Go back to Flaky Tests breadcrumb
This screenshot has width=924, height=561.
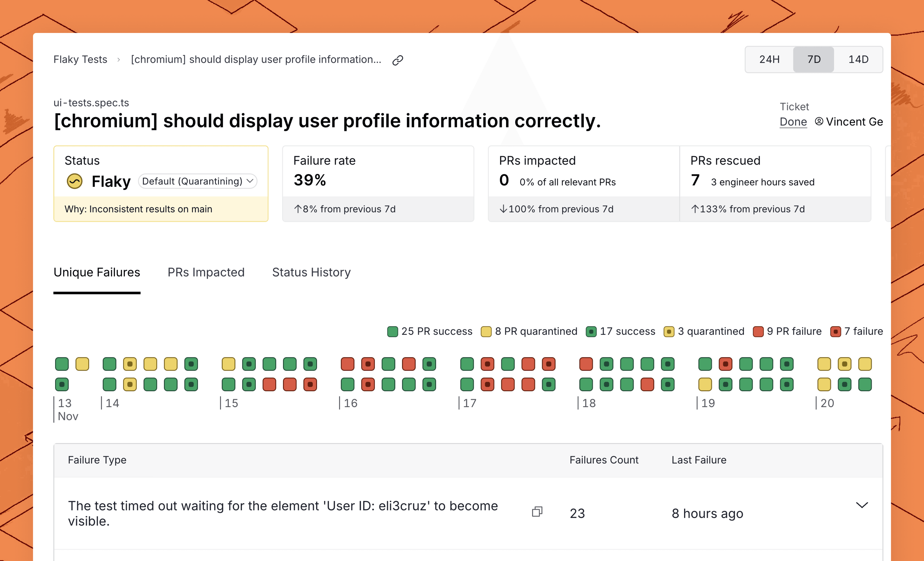pos(80,59)
